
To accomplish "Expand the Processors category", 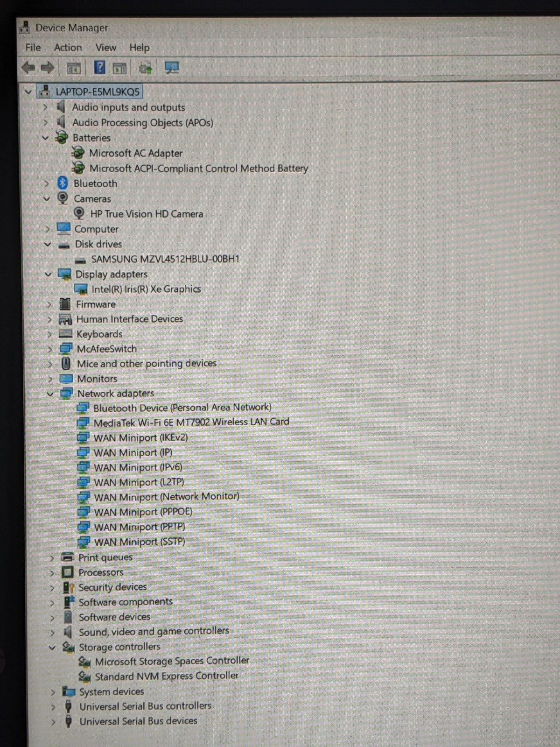I will [52, 573].
